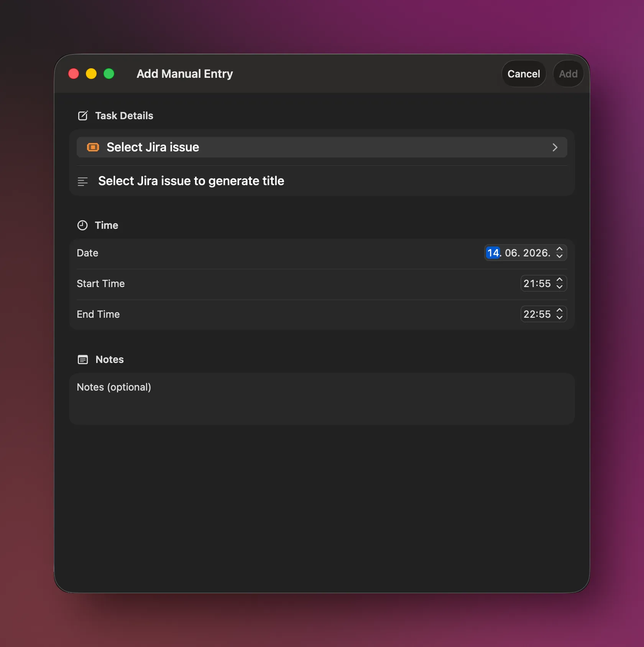Screen dimensions: 644x647
Task: Click the Date label
Action: coord(87,253)
